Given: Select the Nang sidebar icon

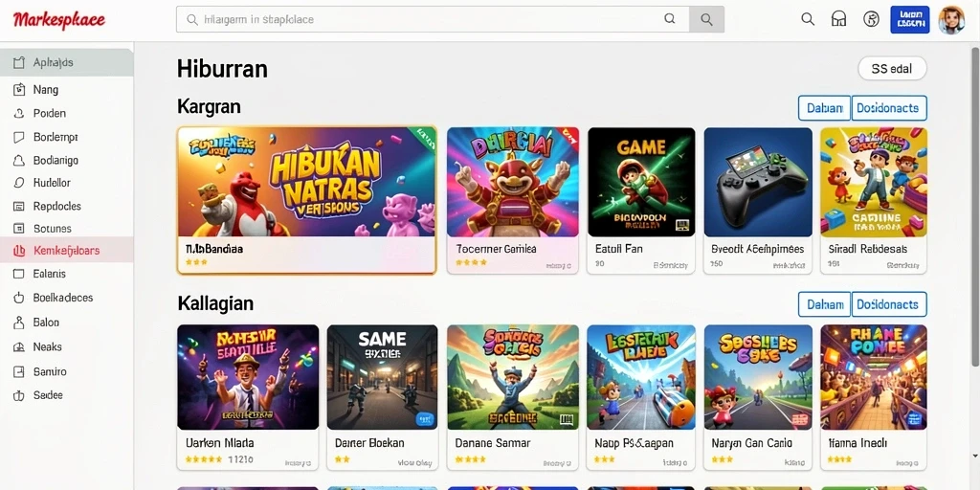Looking at the screenshot, I should [19, 89].
